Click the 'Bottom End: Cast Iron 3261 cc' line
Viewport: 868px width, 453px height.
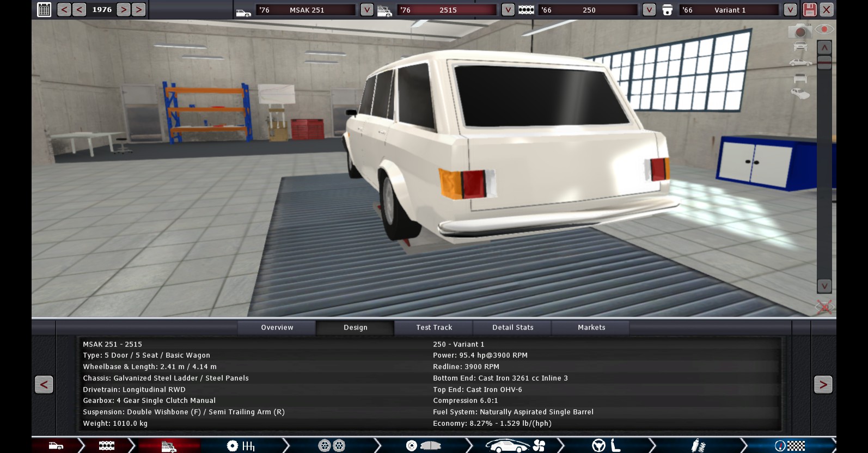pos(500,378)
